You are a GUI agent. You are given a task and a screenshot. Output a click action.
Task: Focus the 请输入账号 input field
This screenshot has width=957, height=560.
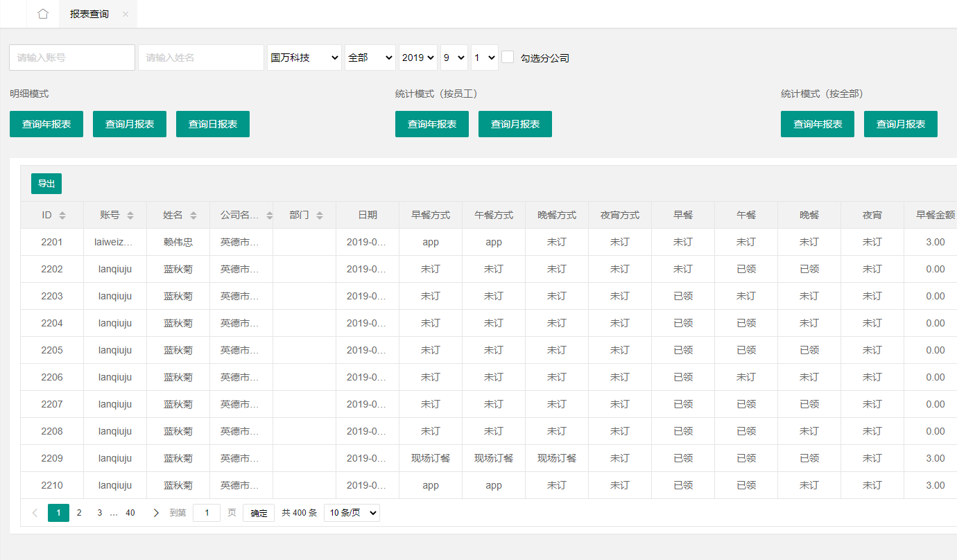[x=72, y=58]
